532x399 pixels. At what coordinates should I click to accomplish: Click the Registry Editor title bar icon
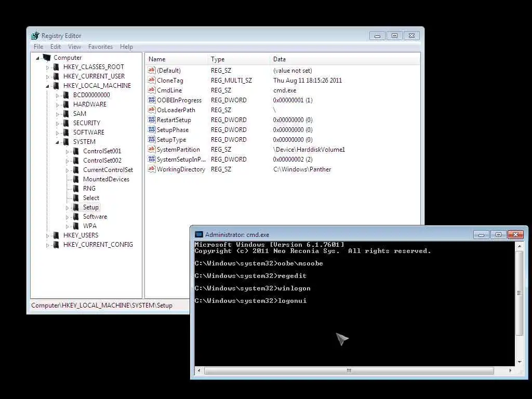point(35,36)
